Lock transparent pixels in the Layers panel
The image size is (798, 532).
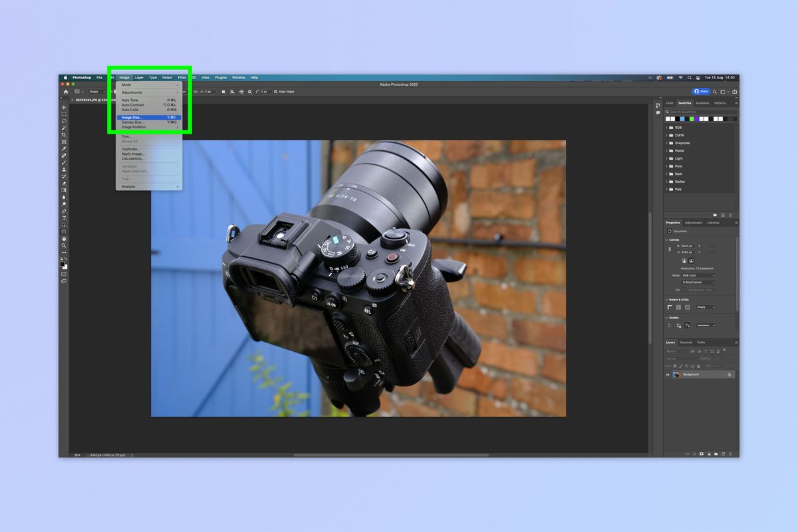[675, 366]
